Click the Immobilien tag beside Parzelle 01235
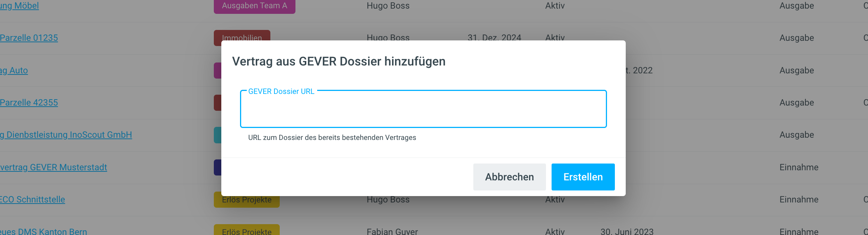Viewport: 868px width, 235px height. pos(242,36)
